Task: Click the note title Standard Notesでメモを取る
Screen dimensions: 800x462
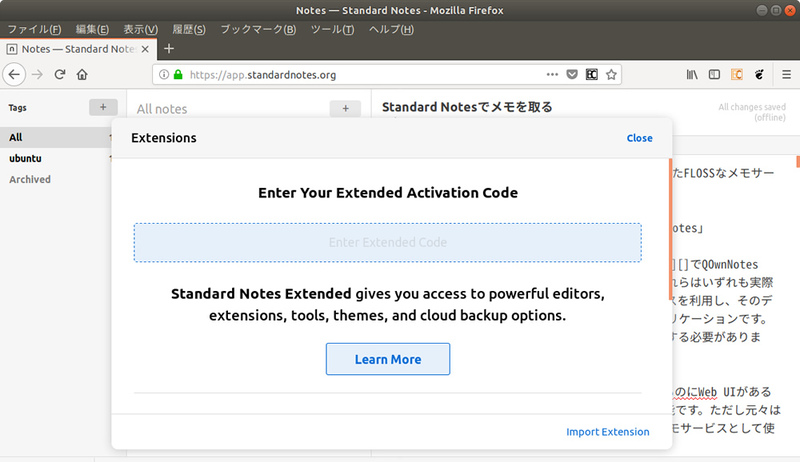Action: [x=467, y=107]
